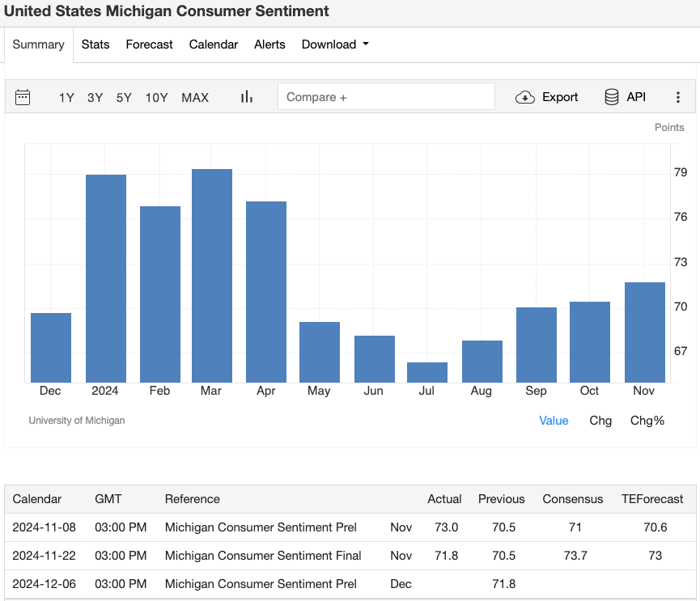Switch to the Stats tab
The image size is (700, 601).
pos(95,44)
